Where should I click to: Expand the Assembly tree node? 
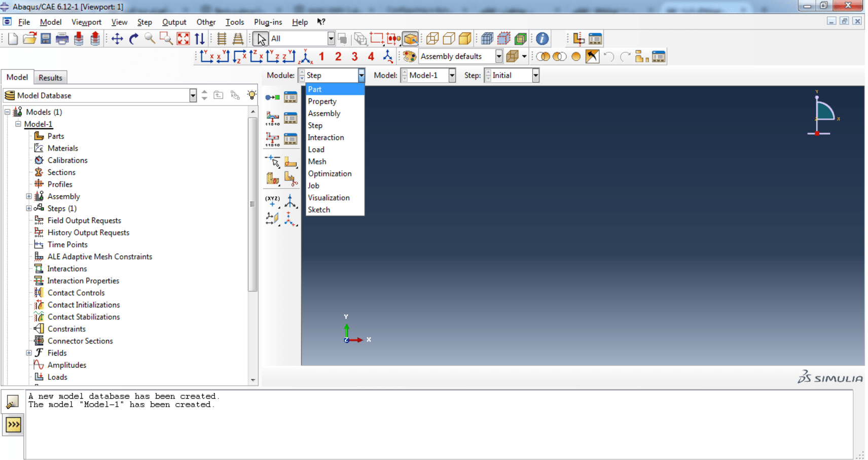[29, 196]
